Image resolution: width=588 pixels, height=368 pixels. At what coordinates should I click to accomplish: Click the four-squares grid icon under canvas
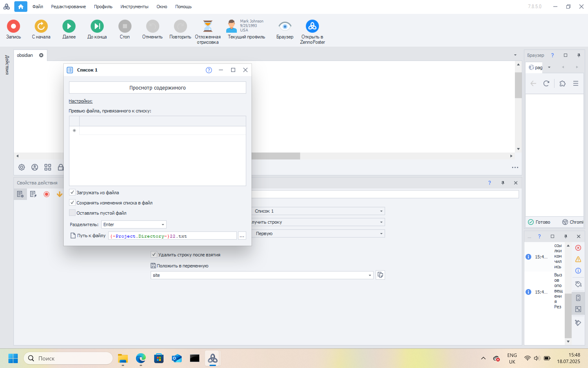[x=48, y=167]
